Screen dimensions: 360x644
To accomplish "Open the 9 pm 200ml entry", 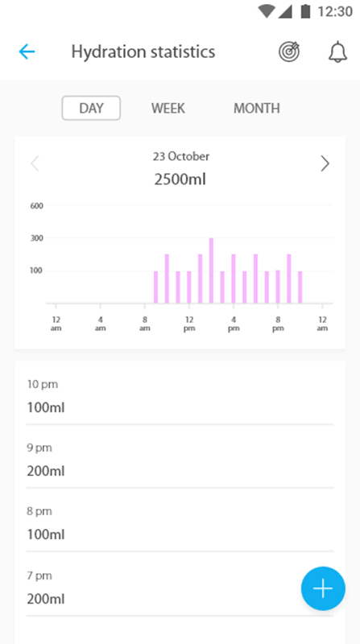I will [180, 460].
